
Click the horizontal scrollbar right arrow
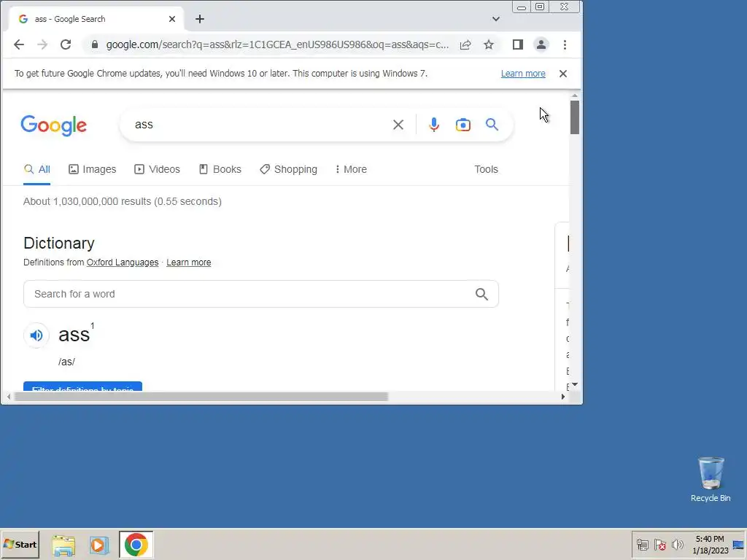click(x=563, y=397)
